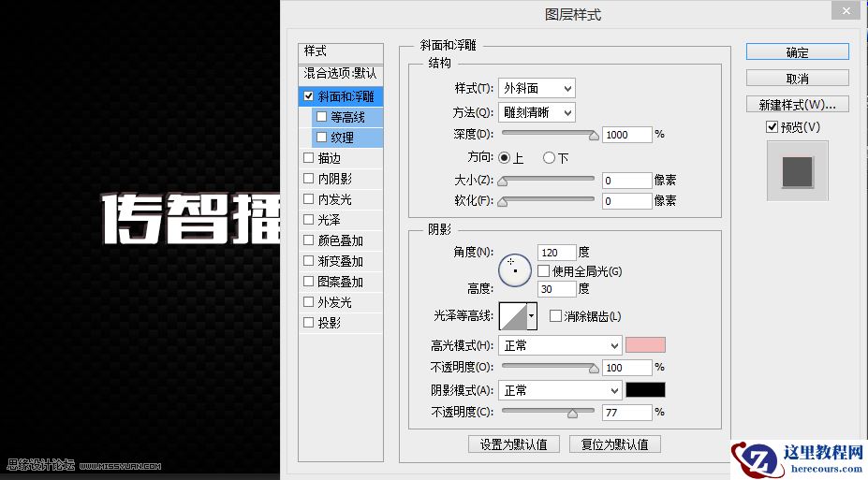Click the style preview thumbnail
This screenshot has height=480, width=868.
(797, 171)
